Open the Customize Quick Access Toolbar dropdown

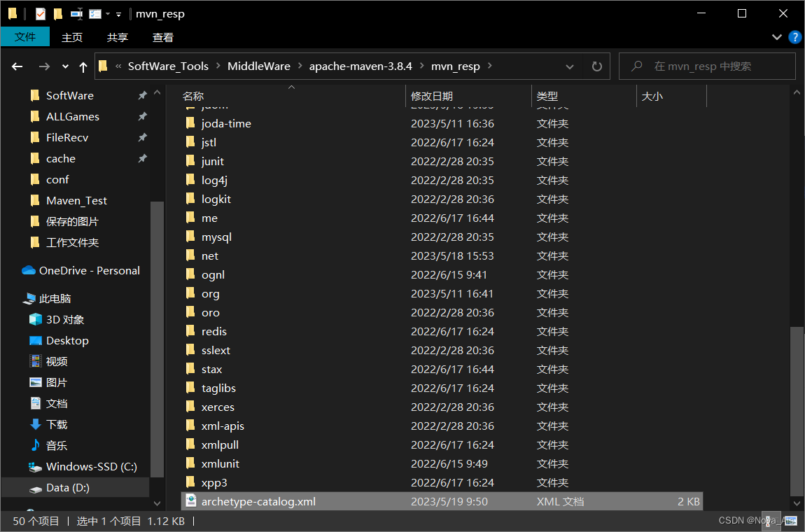(x=118, y=15)
